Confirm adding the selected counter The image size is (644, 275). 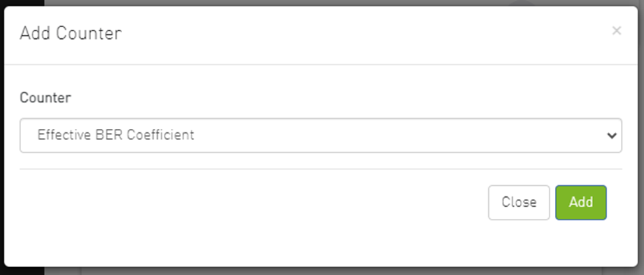coord(581,202)
